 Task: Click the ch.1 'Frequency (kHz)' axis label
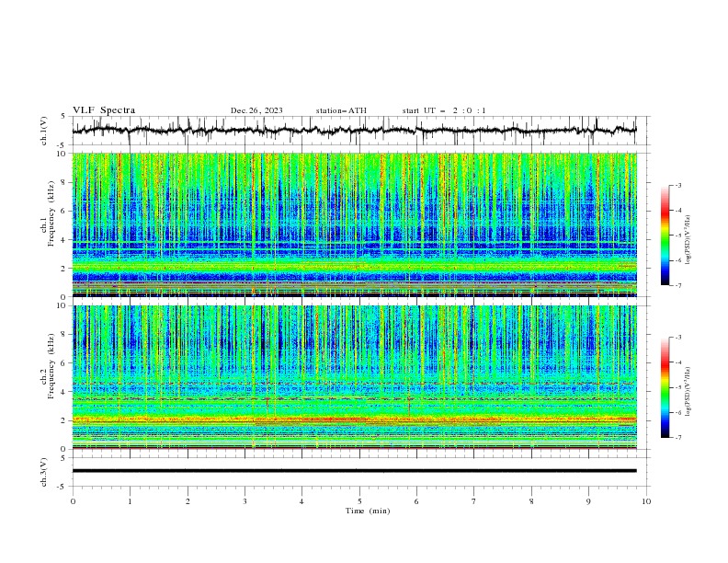51,214
